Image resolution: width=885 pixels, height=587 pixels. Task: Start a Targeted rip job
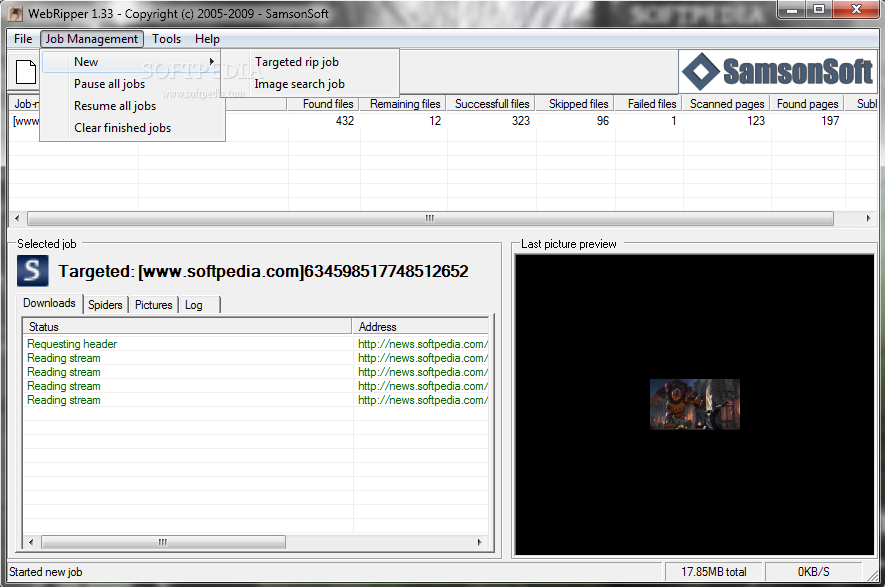[297, 62]
